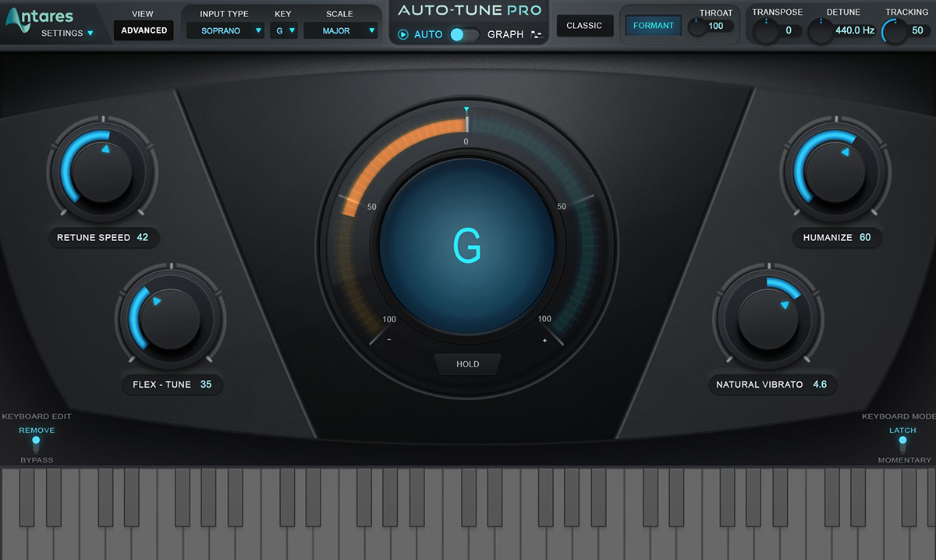936x560 pixels.
Task: Click the Humanize value 60
Action: [865, 238]
